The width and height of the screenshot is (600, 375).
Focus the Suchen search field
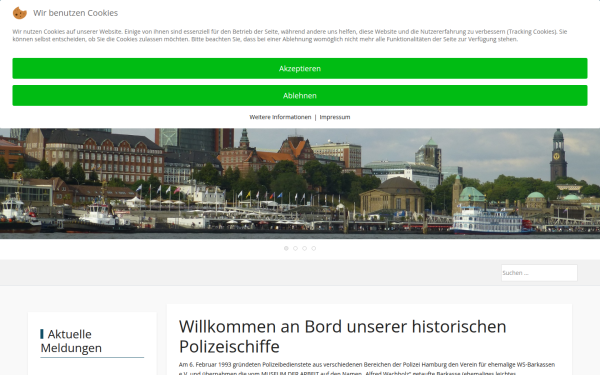click(539, 273)
